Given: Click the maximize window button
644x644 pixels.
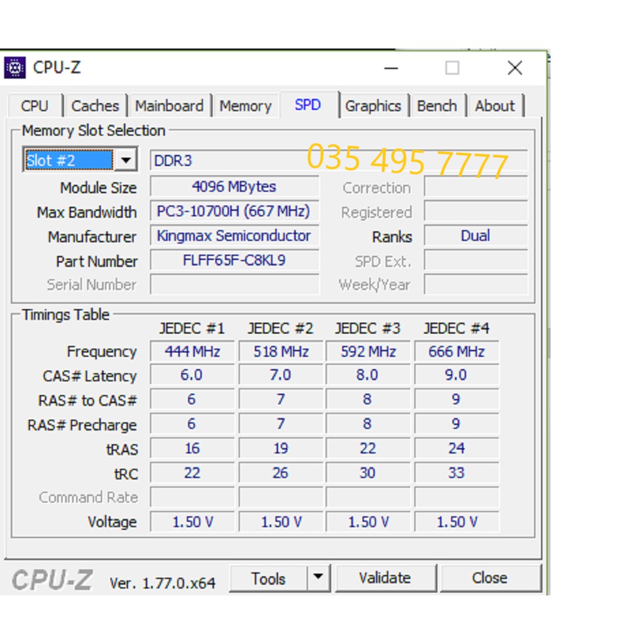Looking at the screenshot, I should [x=452, y=68].
